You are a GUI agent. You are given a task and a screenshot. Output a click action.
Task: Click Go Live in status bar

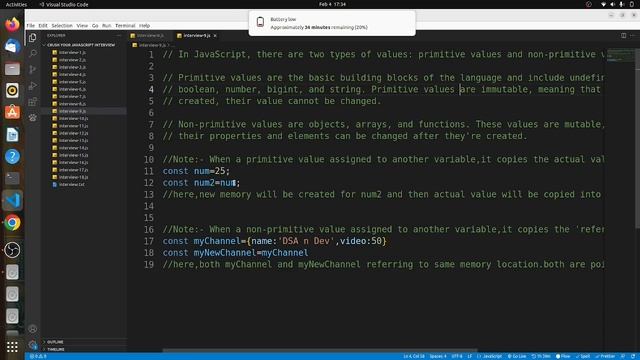[x=517, y=356]
